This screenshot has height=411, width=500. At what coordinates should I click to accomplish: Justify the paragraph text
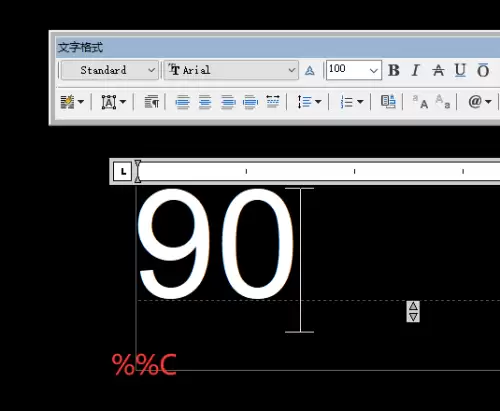point(251,102)
